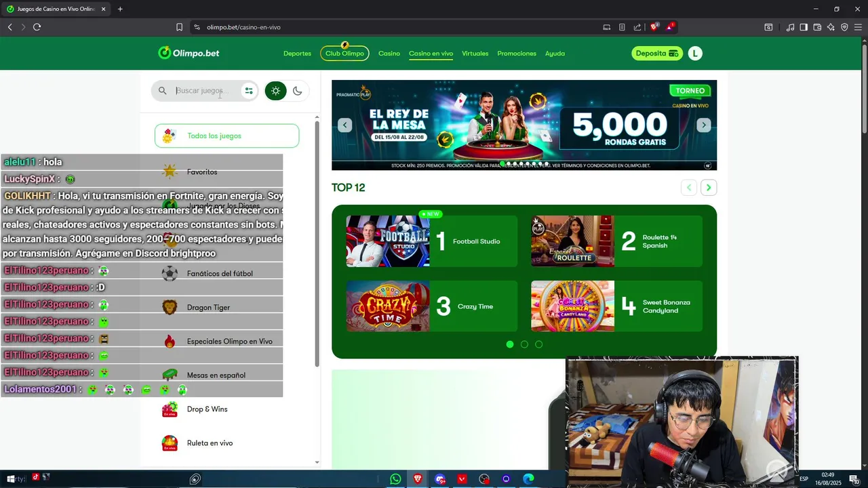Viewport: 868px width, 488px height.
Task: Open Football Studio game
Action: tap(431, 241)
